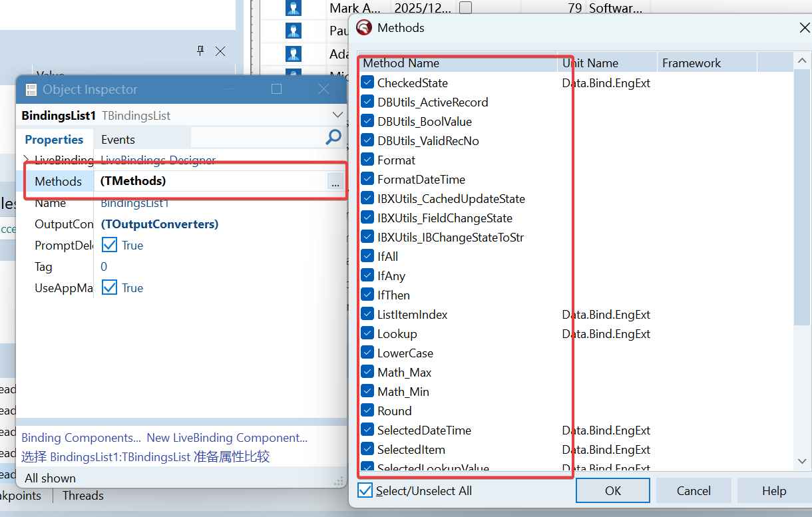Screen dimensions: 812x517
Task: Sort by the Unit Name column header
Action: click(590, 63)
